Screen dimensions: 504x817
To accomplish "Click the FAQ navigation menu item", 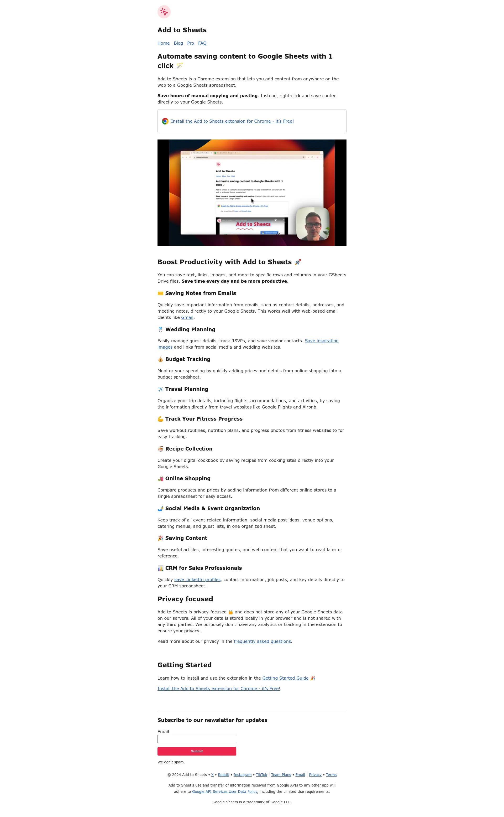I will click(202, 43).
